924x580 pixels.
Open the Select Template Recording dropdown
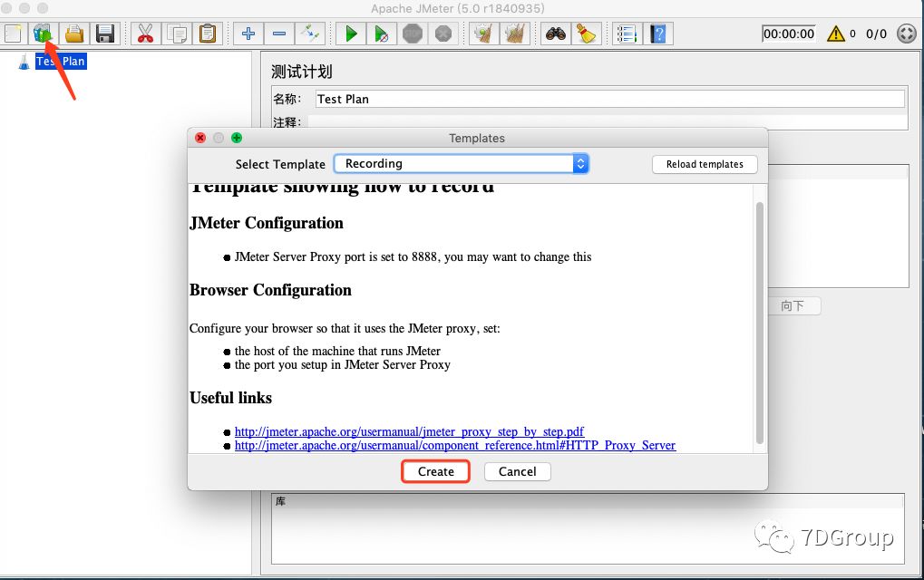pyautogui.click(x=462, y=164)
